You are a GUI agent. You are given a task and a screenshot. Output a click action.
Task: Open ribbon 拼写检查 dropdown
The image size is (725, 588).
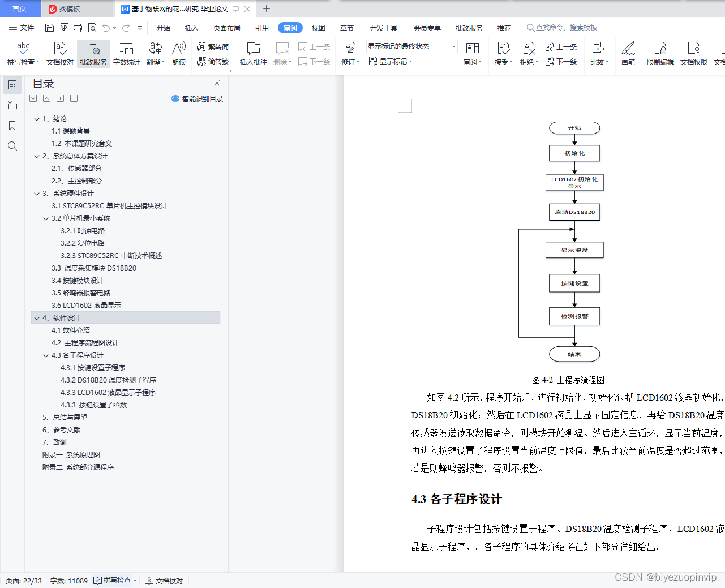23,54
